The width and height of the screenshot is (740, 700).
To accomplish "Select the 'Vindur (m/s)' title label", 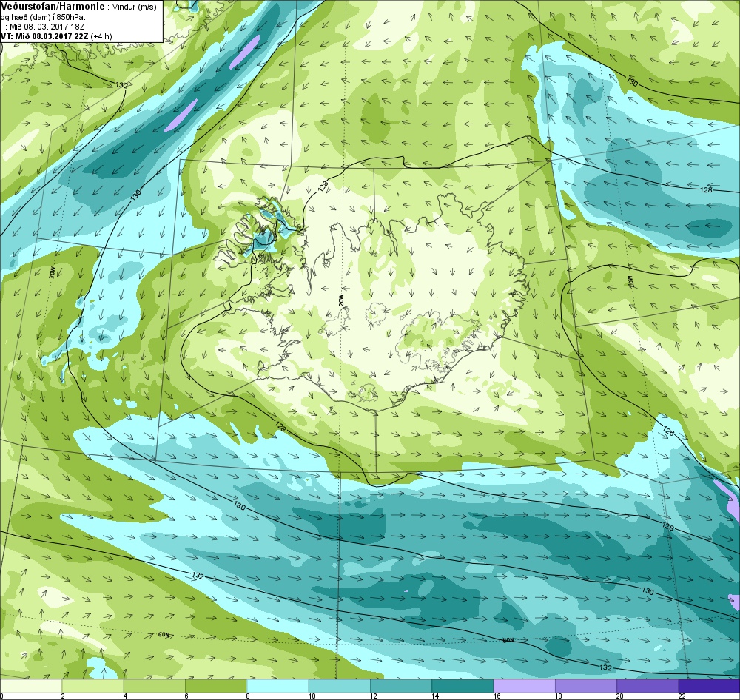I will [135, 7].
